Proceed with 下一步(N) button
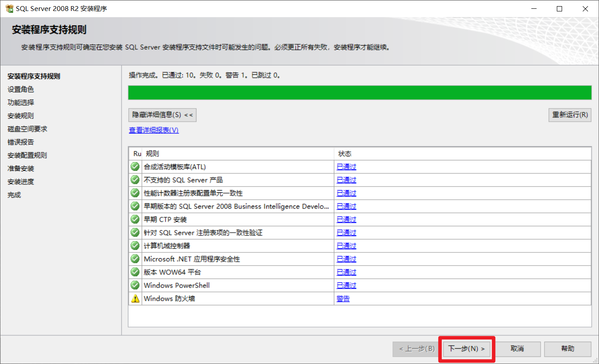599x364 pixels. [466, 349]
